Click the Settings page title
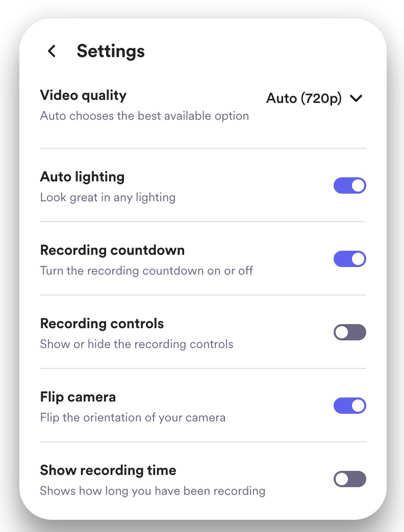The height and width of the screenshot is (532, 404). 111,51
